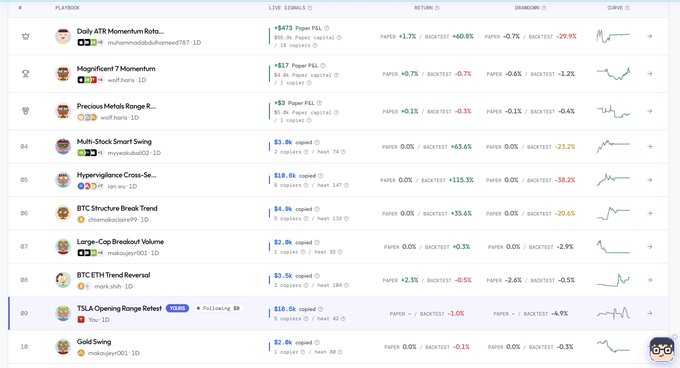Click the BTC ETH Trend Reversal curve sparkline
The height and width of the screenshot is (368, 680).
point(613,280)
